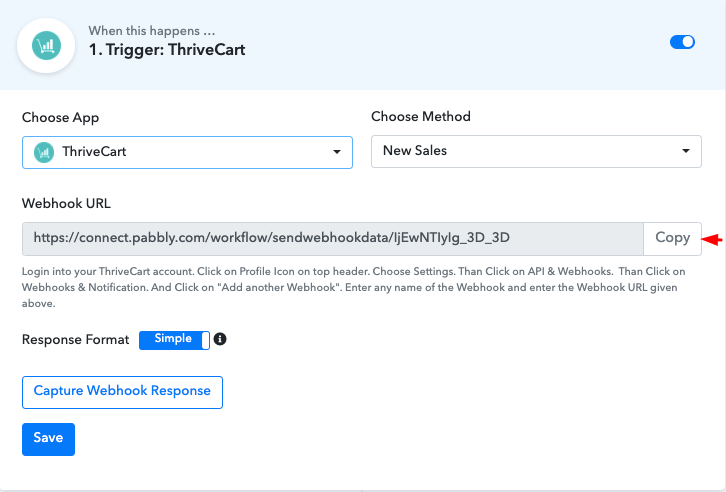The width and height of the screenshot is (726, 492).
Task: Click the 'Choose Method' label
Action: 421,116
